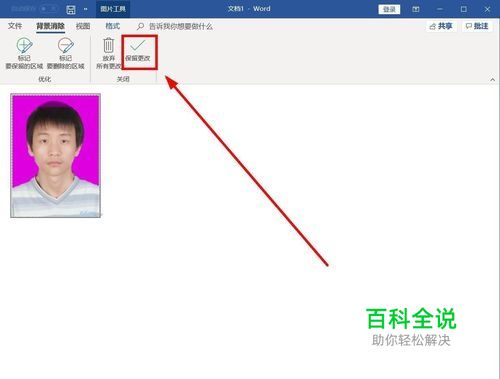Open Quick Access Toolbar customize dropdown

[x=86, y=9]
